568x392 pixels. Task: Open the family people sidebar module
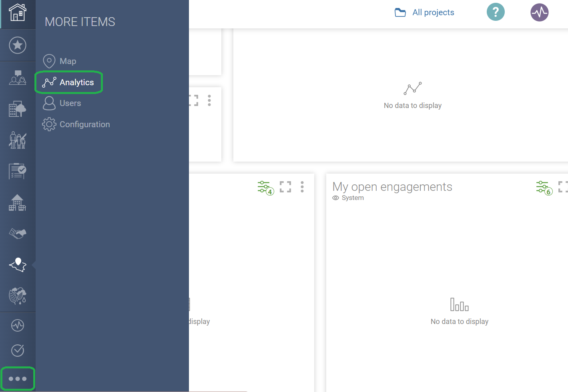coord(18,140)
